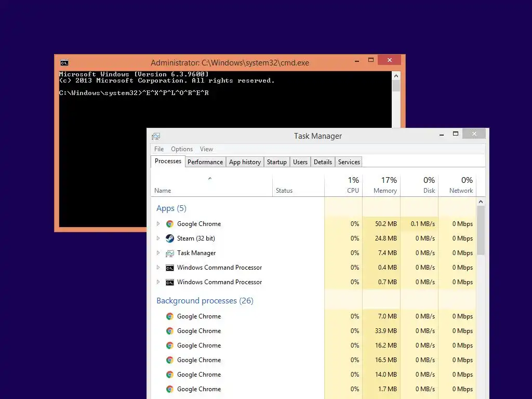Click the 1.7 MB Chrome memory value

tap(388, 390)
